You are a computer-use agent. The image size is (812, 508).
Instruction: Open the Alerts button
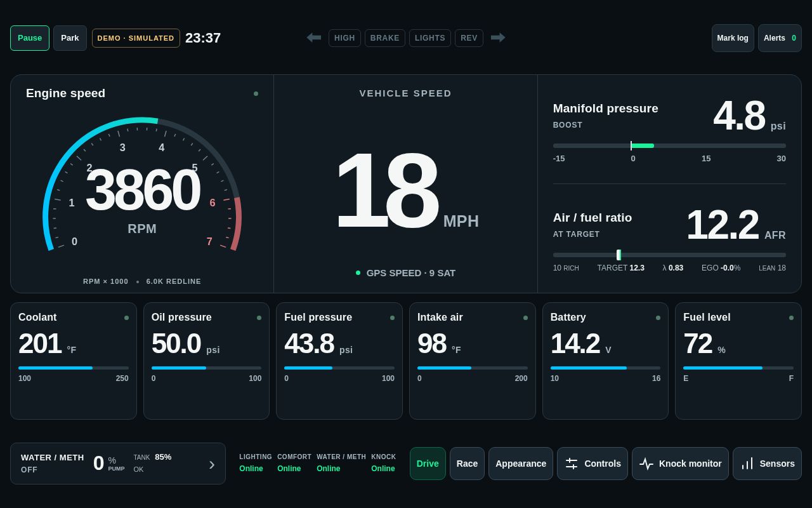tap(780, 38)
